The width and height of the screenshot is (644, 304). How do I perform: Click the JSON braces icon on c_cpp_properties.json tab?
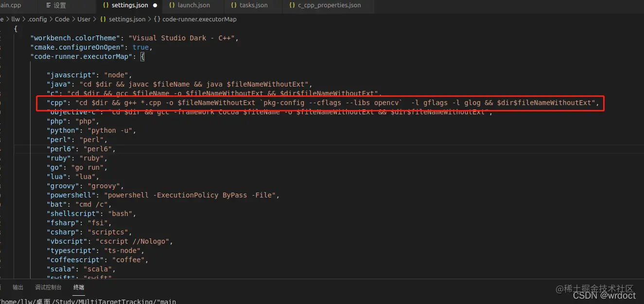pyautogui.click(x=292, y=5)
